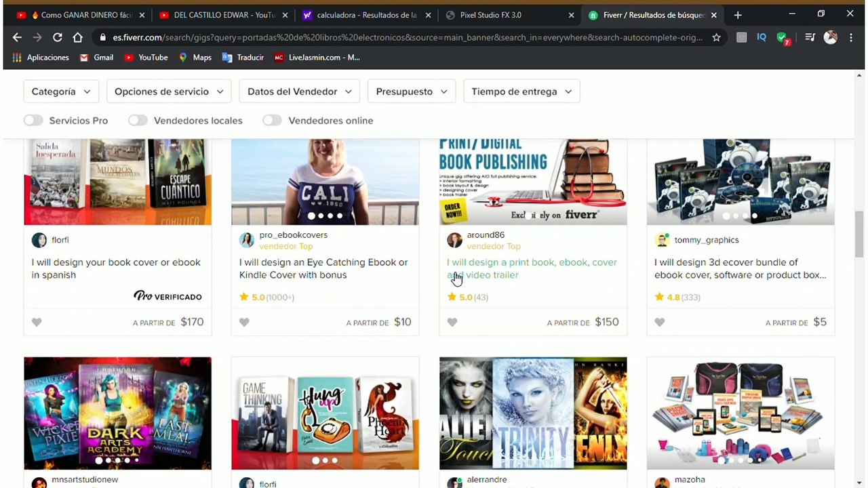
Task: Click the 4.8 (333) rating
Action: [677, 297]
